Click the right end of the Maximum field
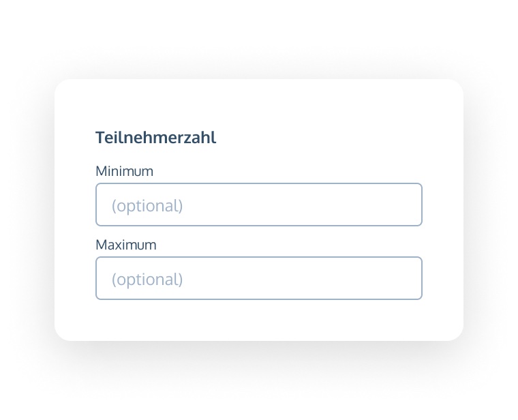 pyautogui.click(x=408, y=278)
